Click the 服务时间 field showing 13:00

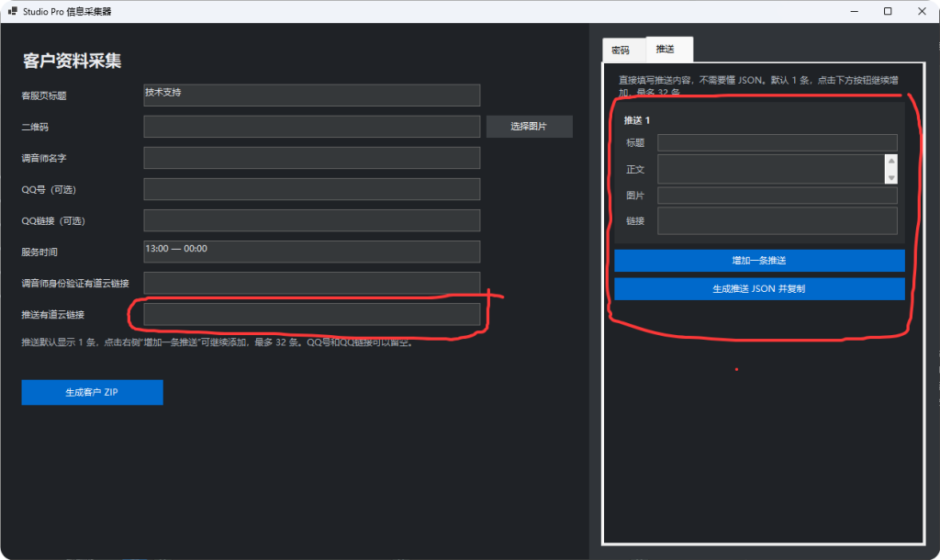click(x=312, y=252)
